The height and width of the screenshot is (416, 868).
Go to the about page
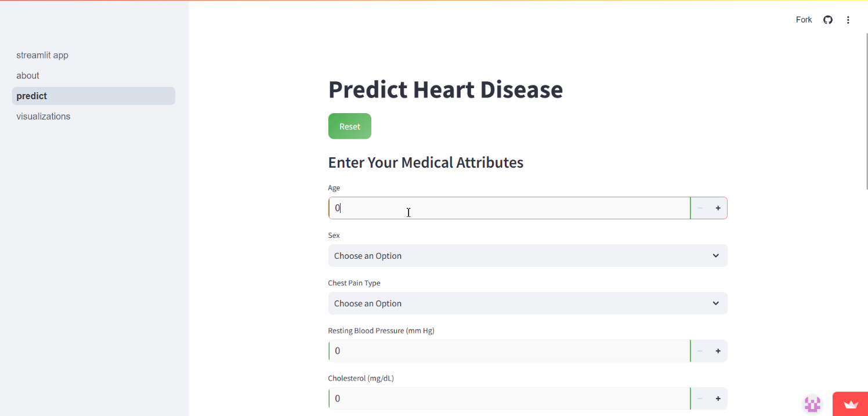pyautogui.click(x=28, y=75)
